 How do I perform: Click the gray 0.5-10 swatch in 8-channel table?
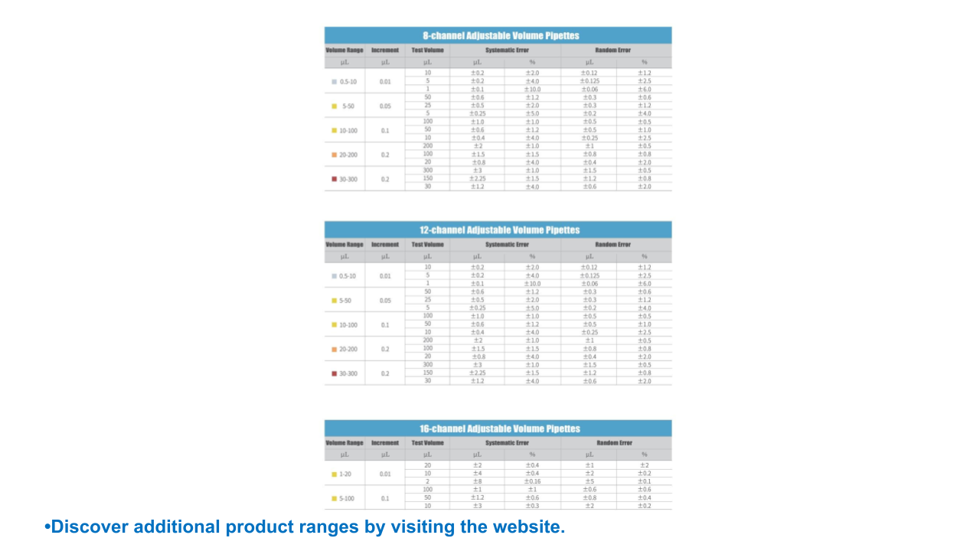coord(335,81)
